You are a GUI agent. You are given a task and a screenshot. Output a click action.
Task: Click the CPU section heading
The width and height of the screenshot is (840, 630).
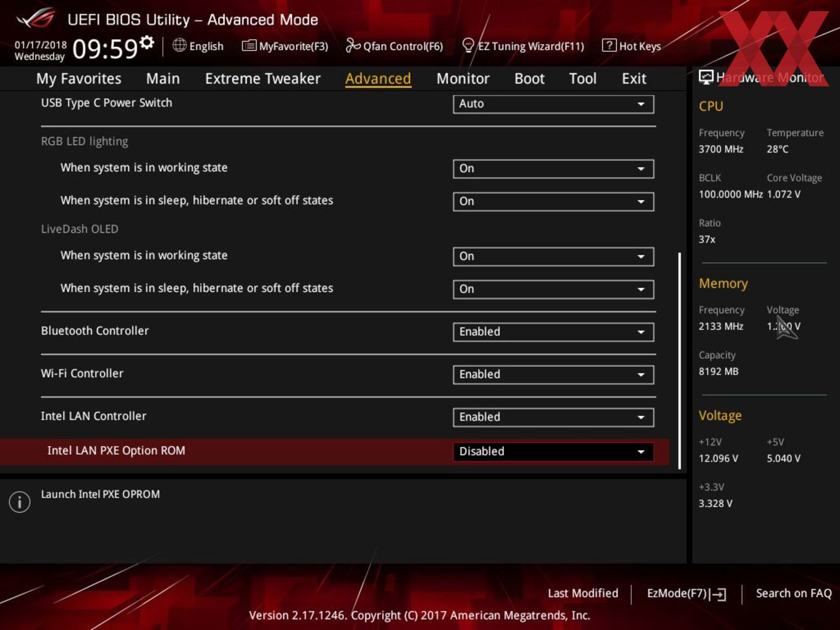[x=711, y=106]
